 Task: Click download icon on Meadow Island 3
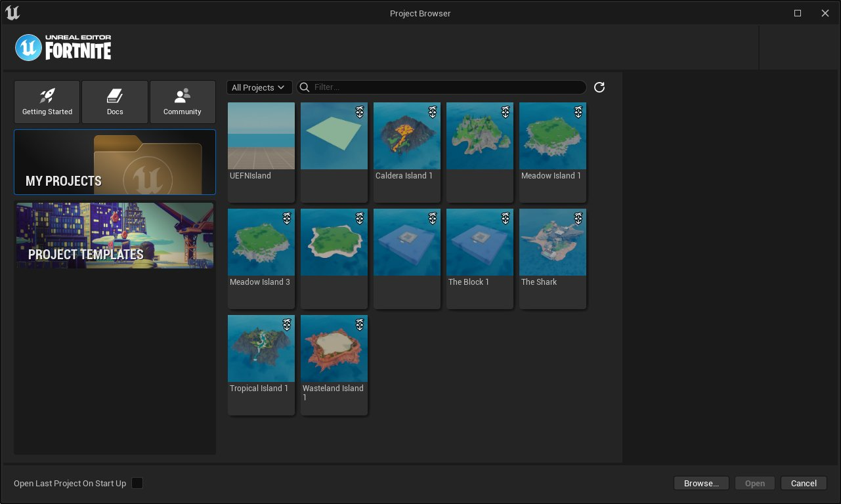[x=286, y=218]
